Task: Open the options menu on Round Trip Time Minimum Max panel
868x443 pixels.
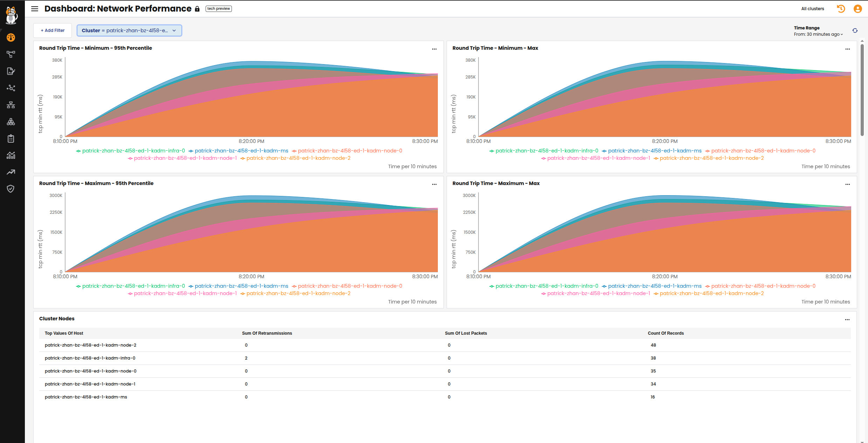Action: point(848,49)
